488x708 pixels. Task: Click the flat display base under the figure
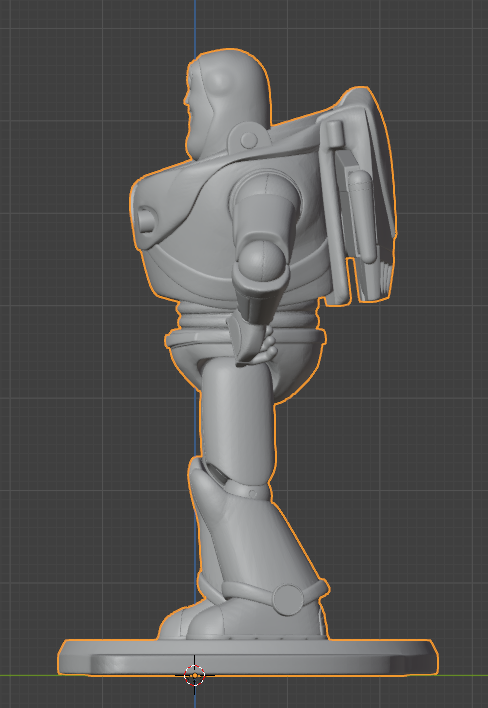pos(248,657)
